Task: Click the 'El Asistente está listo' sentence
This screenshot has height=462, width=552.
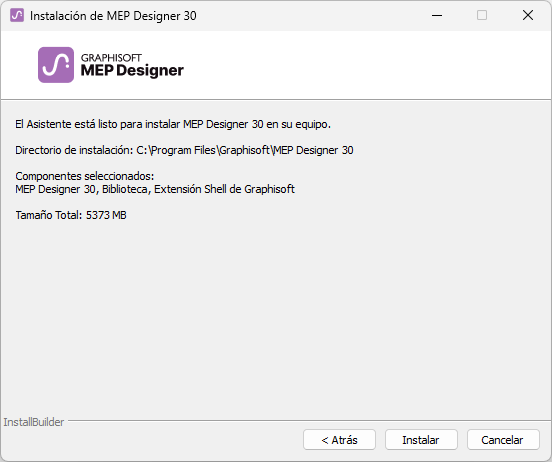Action: pyautogui.click(x=173, y=124)
